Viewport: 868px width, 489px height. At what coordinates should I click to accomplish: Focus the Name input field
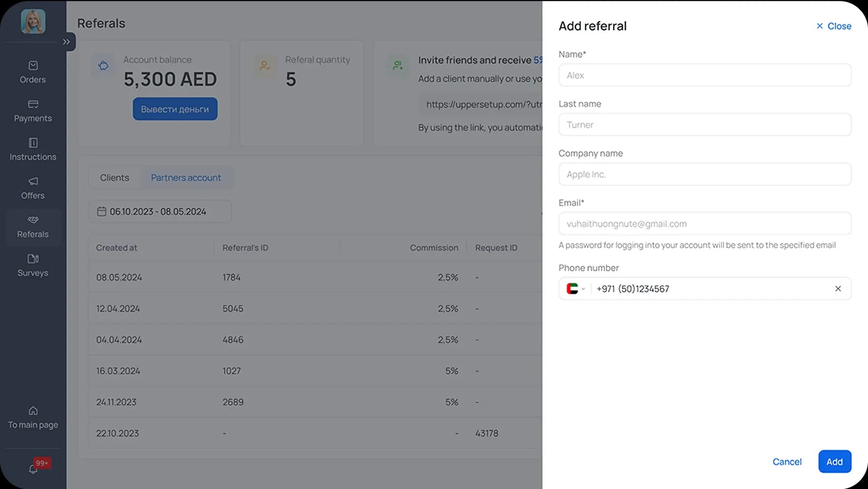[704, 75]
